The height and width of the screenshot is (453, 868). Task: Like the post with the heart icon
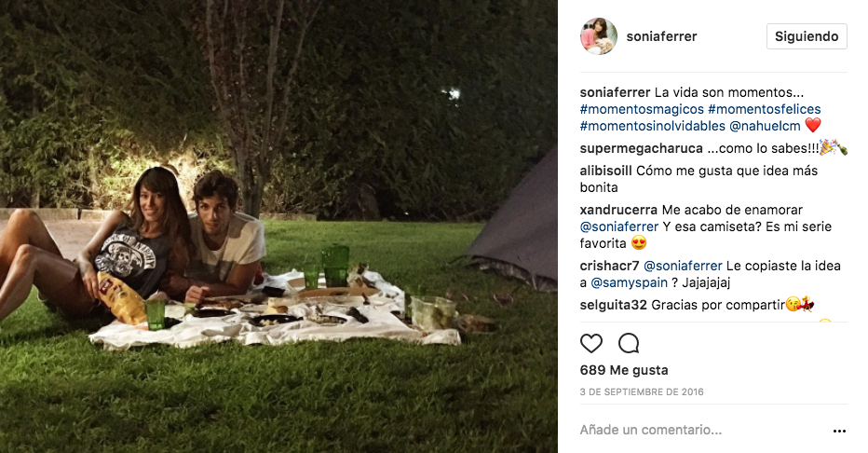tap(590, 343)
